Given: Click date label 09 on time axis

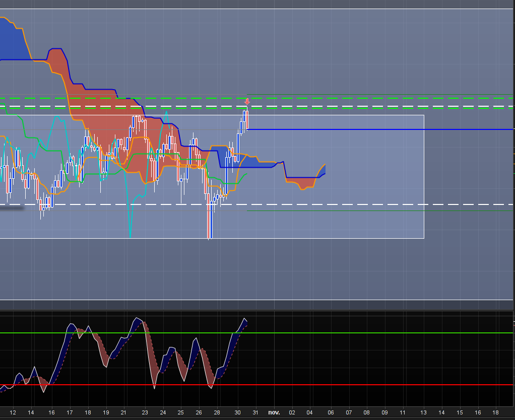Looking at the screenshot, I should pos(384,412).
